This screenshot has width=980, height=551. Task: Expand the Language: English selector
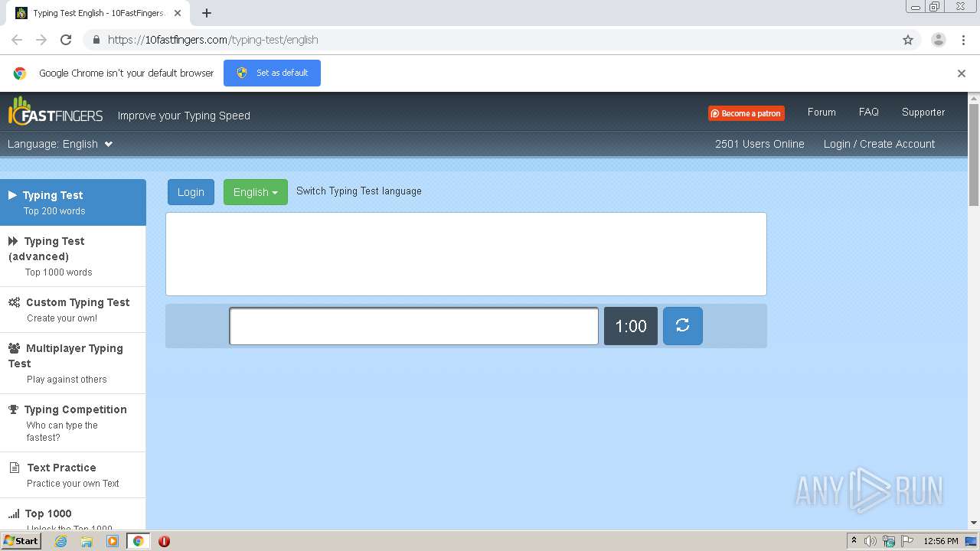tap(60, 144)
